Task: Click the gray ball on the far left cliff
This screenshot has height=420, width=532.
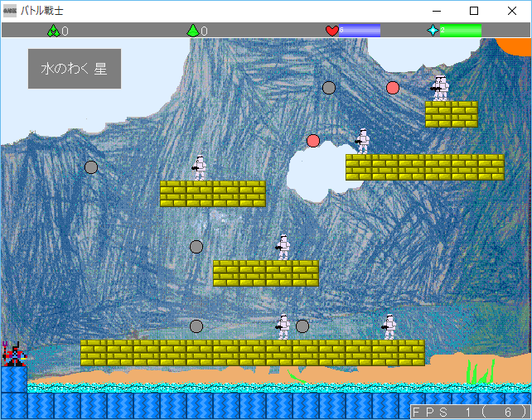Action: (91, 167)
